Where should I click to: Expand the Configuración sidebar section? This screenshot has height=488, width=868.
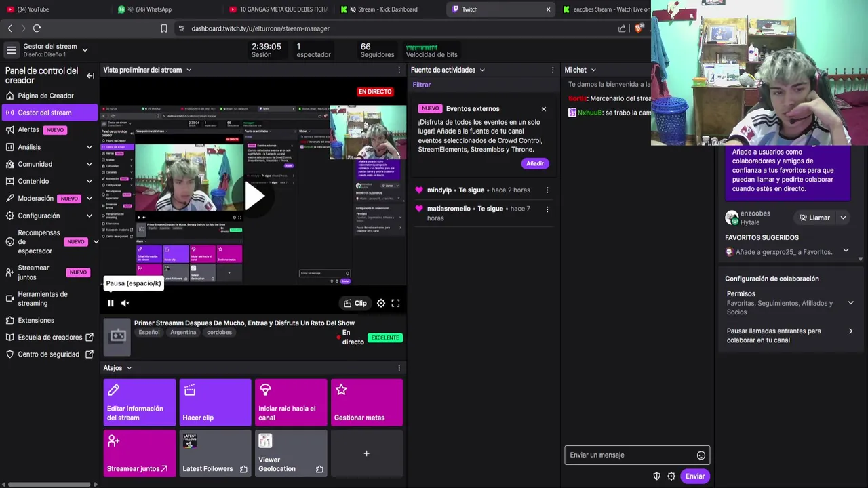coord(89,216)
